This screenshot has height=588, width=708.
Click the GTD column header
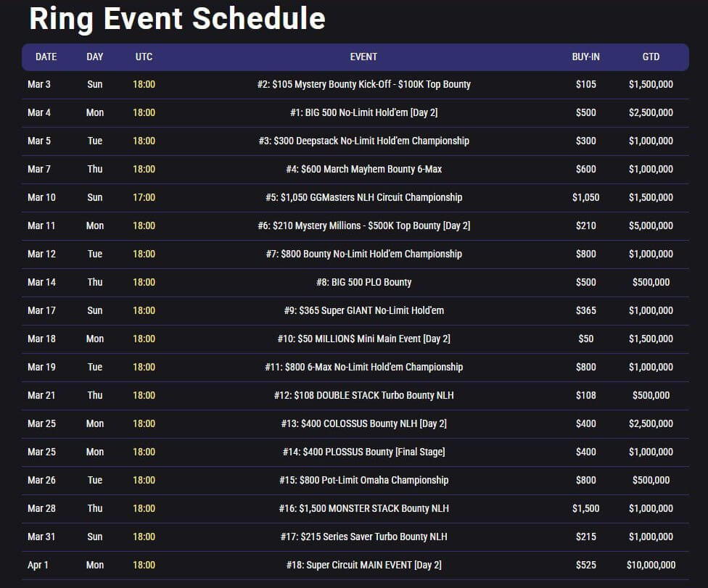tap(651, 57)
